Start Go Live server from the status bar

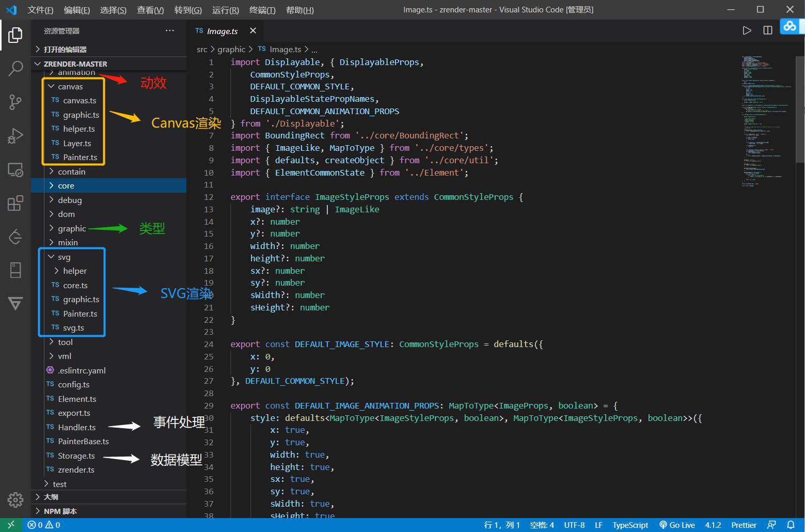pos(677,525)
